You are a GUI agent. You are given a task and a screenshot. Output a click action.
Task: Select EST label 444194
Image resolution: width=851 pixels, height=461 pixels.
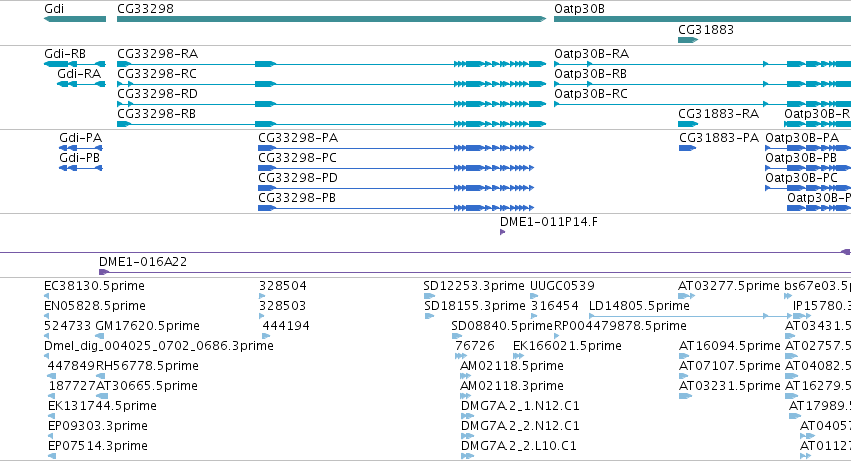(286, 326)
